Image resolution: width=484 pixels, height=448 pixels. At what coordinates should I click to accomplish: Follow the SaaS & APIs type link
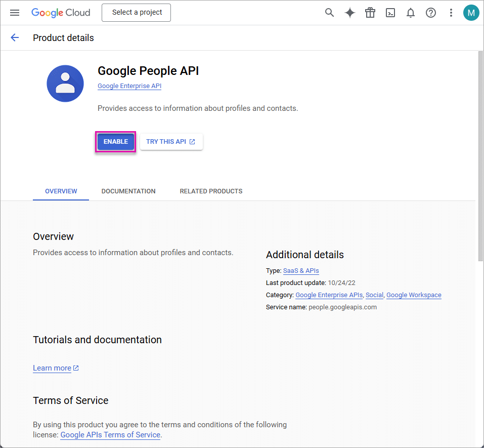pyautogui.click(x=301, y=271)
